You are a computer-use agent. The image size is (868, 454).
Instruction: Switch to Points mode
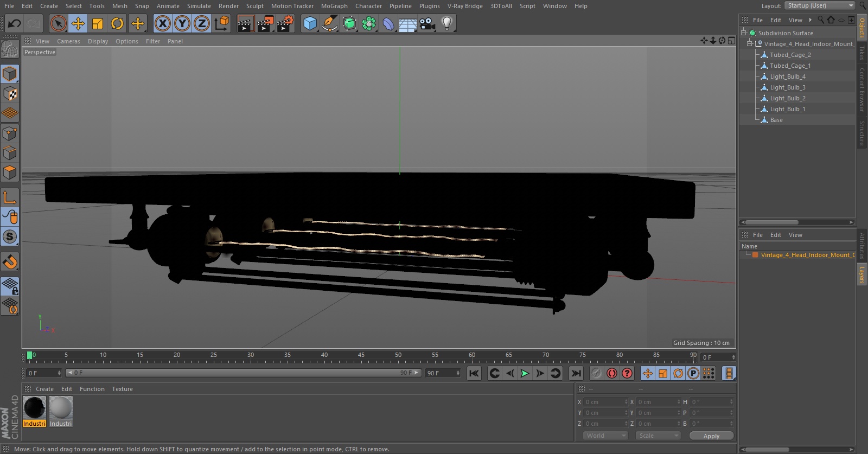pos(10,133)
